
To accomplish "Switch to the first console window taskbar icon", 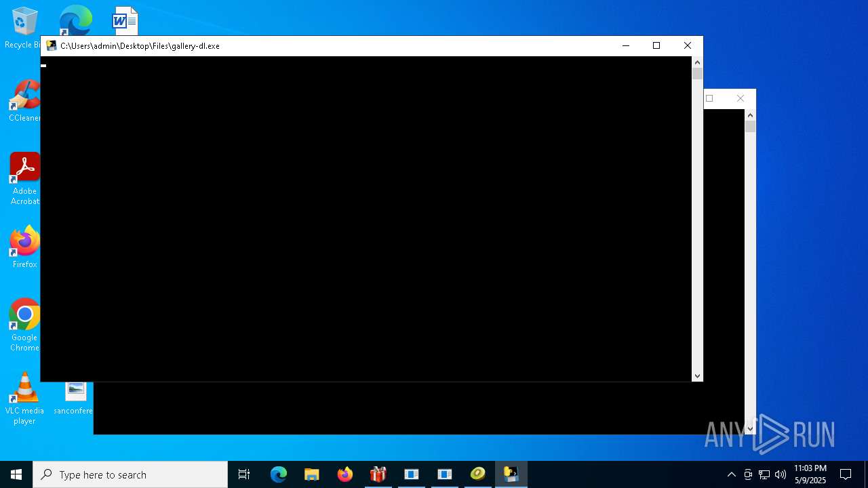I will 412,474.
